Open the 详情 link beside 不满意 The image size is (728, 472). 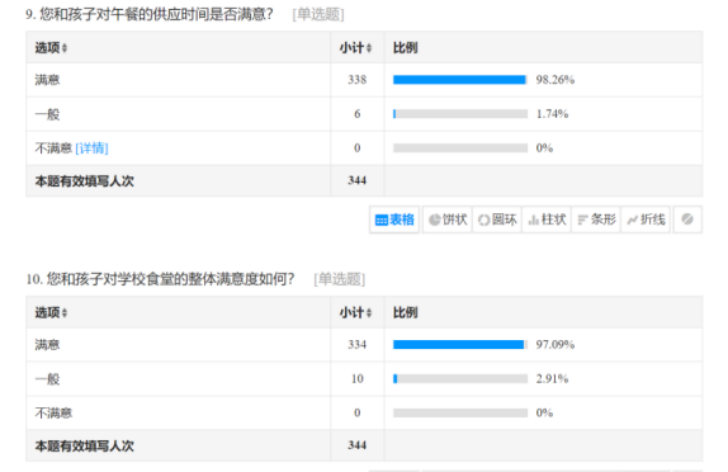[91, 148]
